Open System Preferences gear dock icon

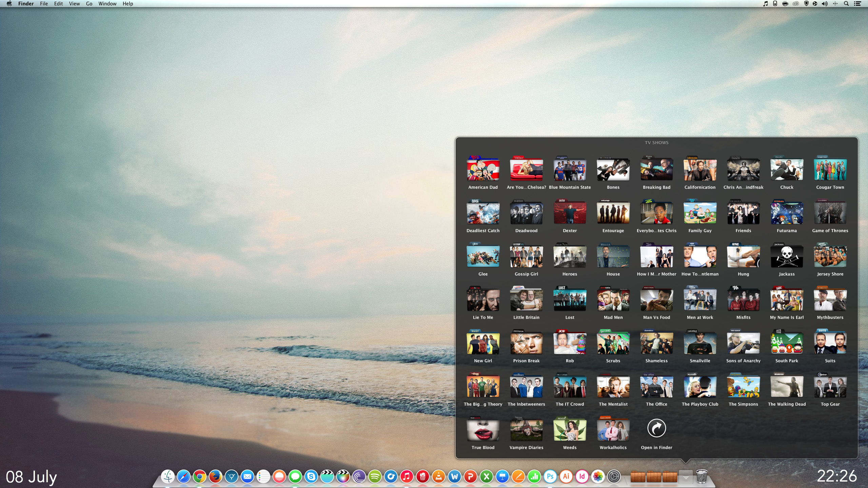click(x=614, y=476)
